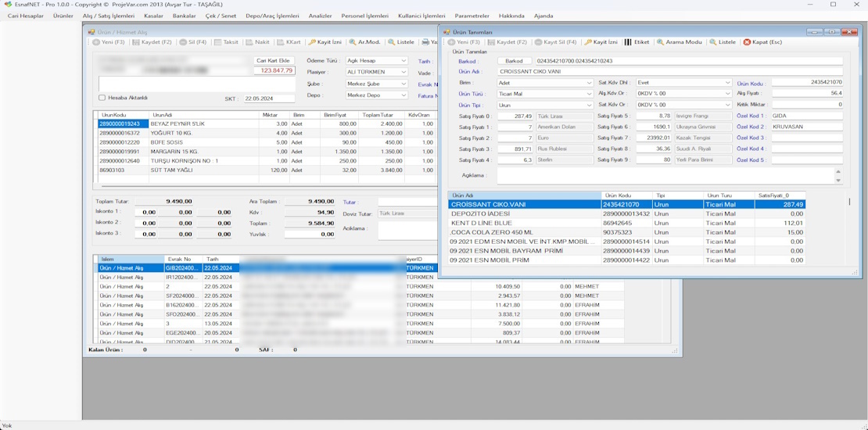This screenshot has height=430, width=868.
Task: Select COCA COLA ZERO 450 ML row
Action: (626, 232)
